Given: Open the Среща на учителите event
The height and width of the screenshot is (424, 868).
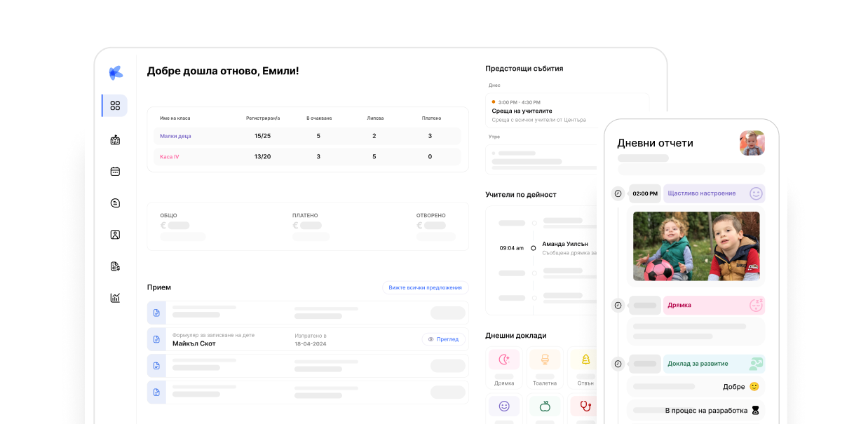Looking at the screenshot, I should pyautogui.click(x=522, y=111).
